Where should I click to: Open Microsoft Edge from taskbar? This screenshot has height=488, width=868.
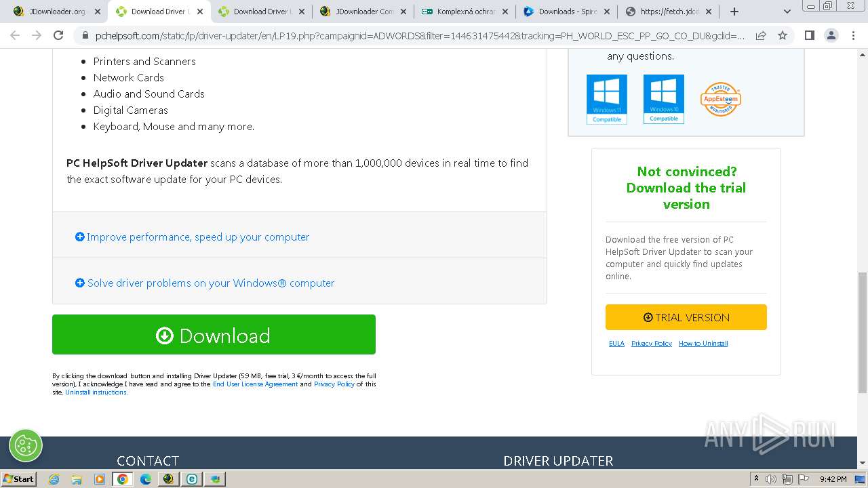point(146,479)
